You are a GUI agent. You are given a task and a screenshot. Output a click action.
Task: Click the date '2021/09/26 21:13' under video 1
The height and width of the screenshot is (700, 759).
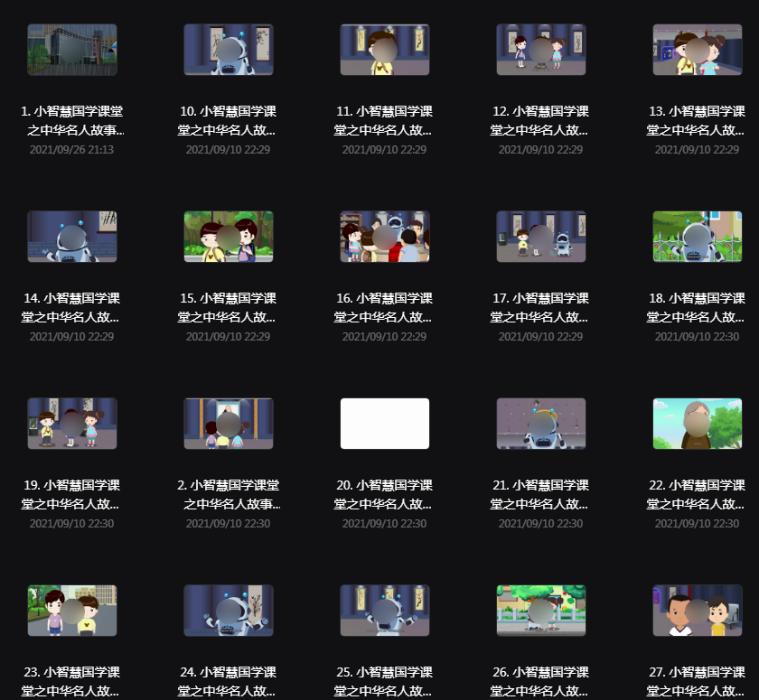pos(71,150)
